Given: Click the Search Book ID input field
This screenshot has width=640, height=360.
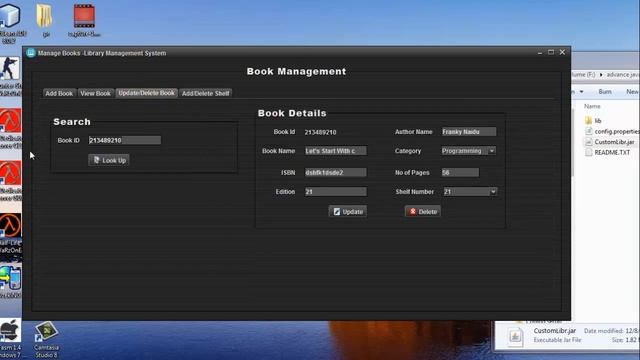Looking at the screenshot, I should click(x=124, y=140).
